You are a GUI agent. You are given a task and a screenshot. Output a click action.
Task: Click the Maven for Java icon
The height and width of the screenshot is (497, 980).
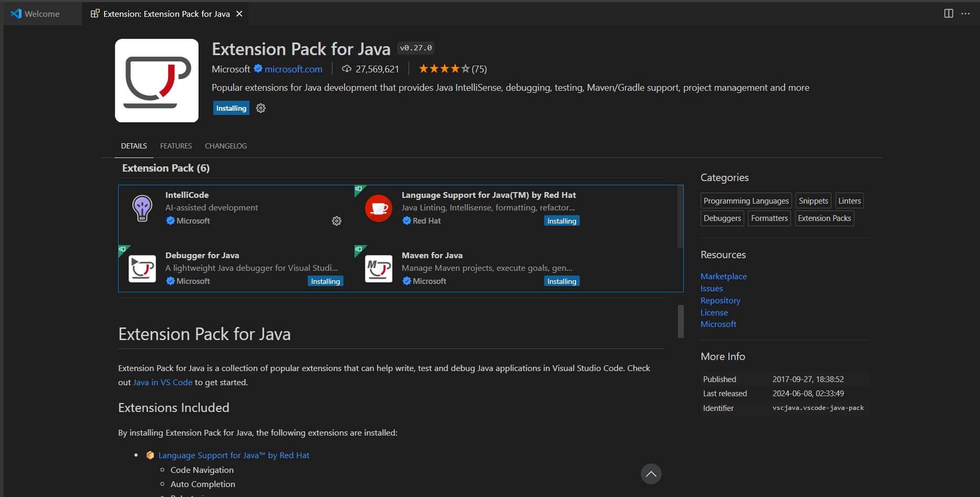point(379,269)
